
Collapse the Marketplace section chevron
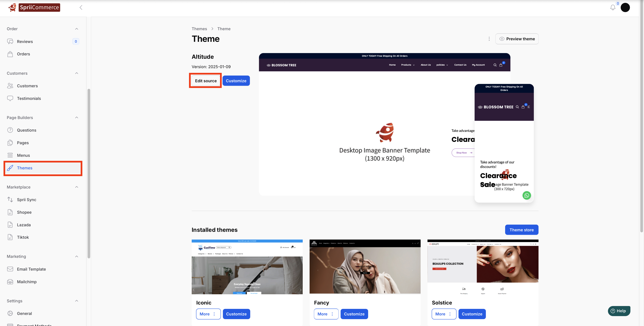(76, 187)
